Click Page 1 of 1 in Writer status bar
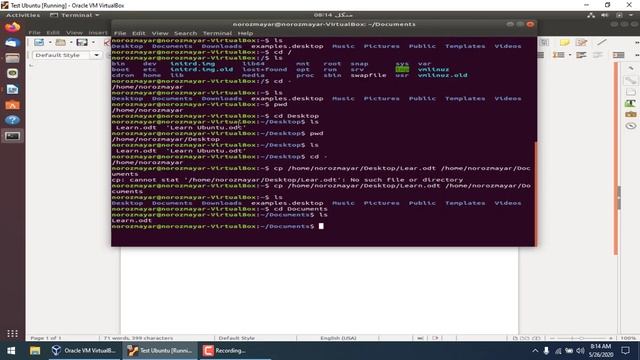640x360 pixels. (46, 338)
